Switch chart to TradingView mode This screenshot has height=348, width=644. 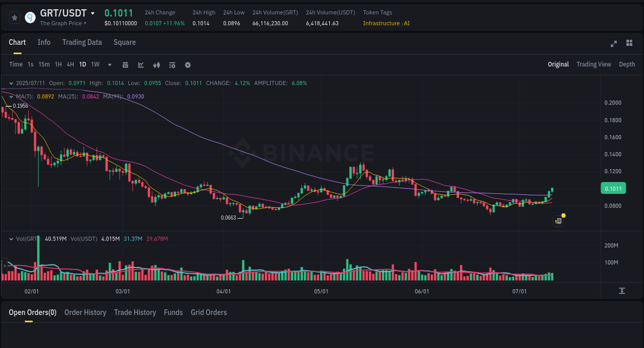coord(594,64)
